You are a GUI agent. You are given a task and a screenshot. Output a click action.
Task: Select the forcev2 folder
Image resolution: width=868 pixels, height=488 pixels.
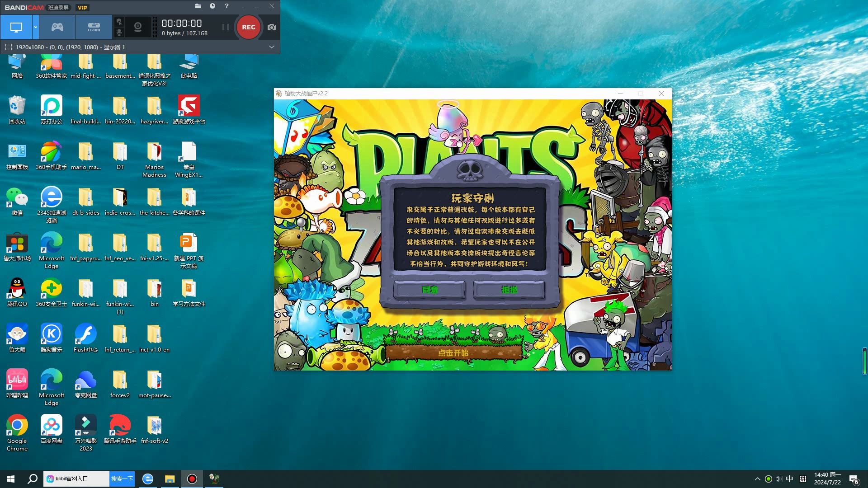(120, 384)
